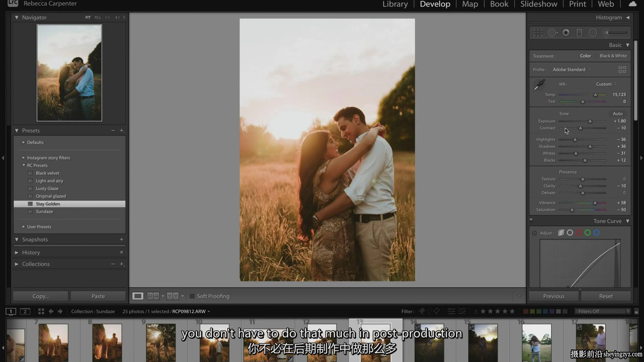Expand Instagram story filters group

point(23,158)
